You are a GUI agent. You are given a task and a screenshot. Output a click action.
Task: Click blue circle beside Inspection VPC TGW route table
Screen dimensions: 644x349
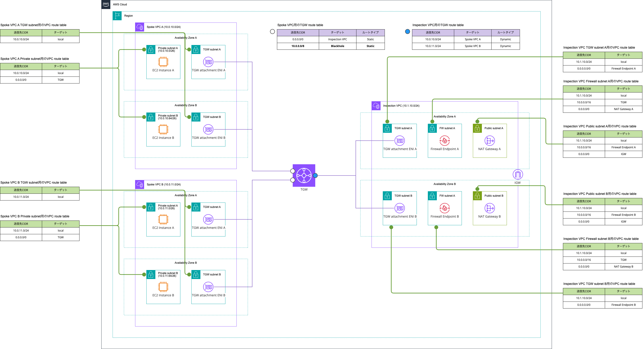coord(408,32)
